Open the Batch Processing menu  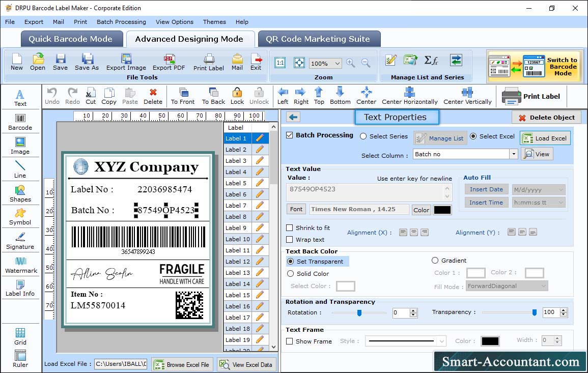point(121,22)
